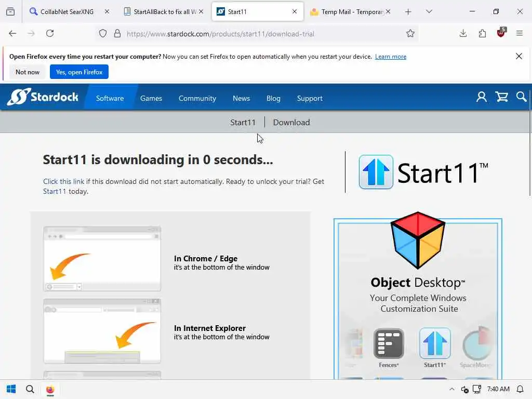Click the Start11 arrow logo icon

tap(376, 172)
